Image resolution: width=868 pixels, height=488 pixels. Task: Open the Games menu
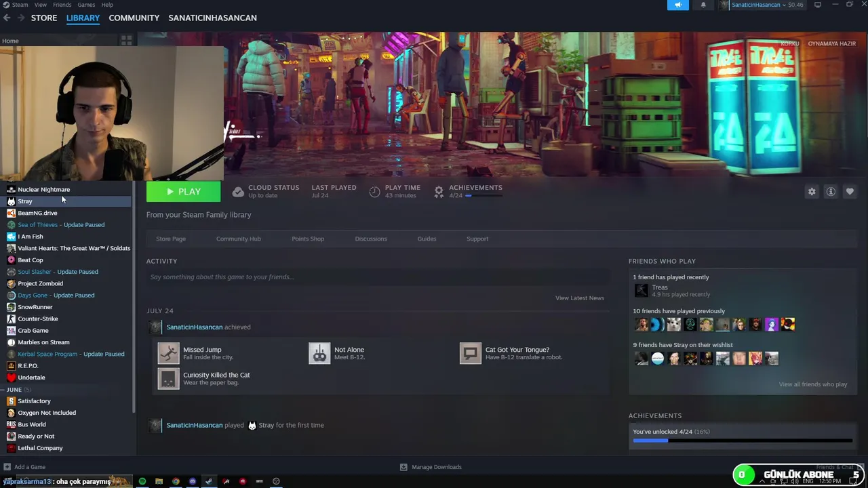(86, 5)
